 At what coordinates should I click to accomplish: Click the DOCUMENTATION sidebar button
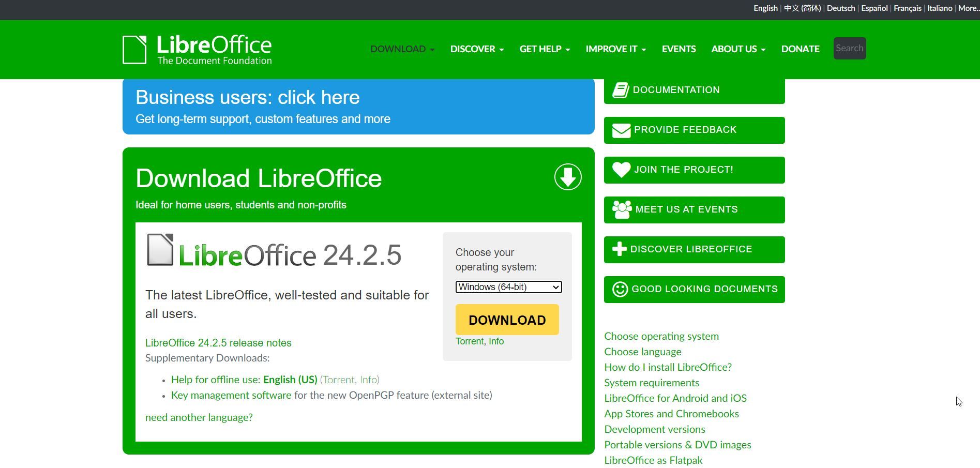pyautogui.click(x=695, y=90)
